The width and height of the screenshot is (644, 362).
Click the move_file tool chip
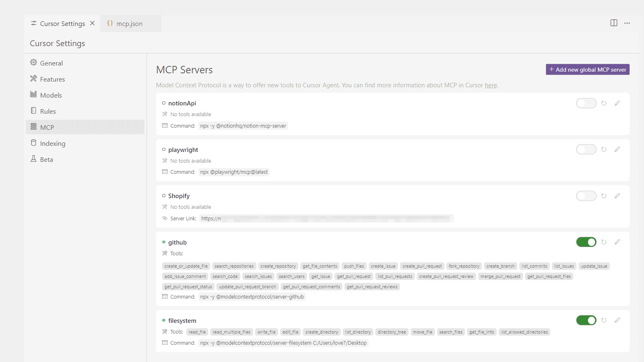tap(423, 332)
